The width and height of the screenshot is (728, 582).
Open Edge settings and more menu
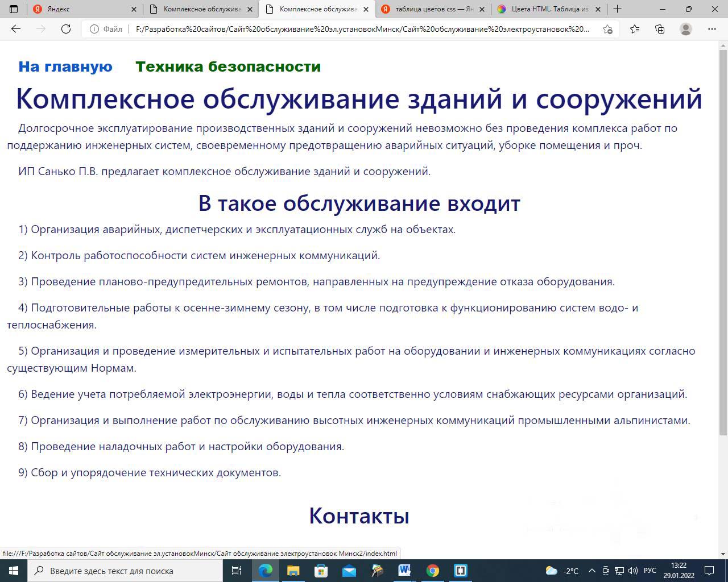click(712, 29)
